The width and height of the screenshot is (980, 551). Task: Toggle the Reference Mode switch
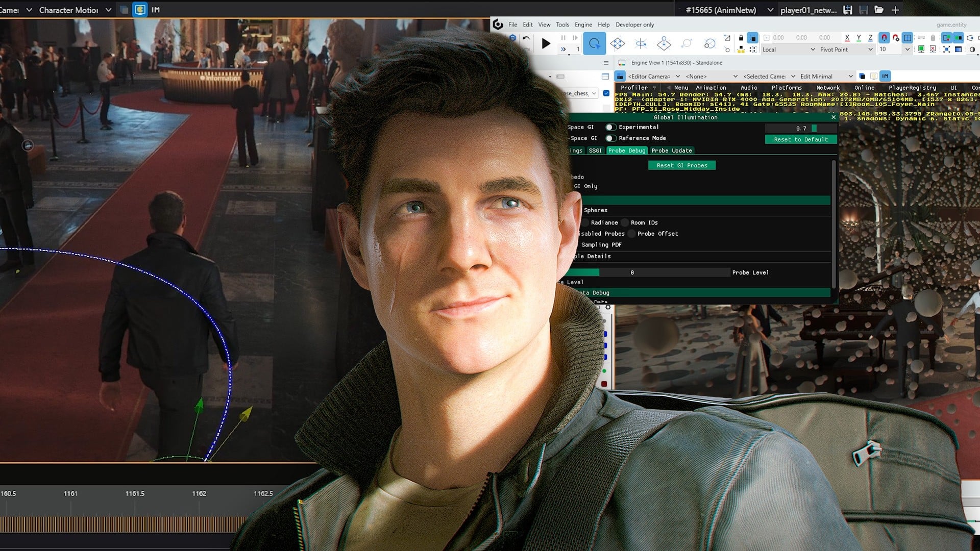pos(610,138)
